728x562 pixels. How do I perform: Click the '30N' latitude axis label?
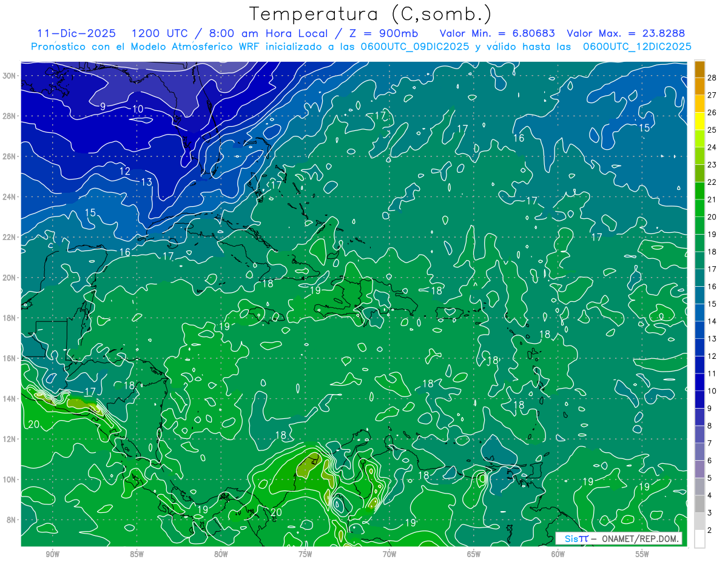coord(9,76)
